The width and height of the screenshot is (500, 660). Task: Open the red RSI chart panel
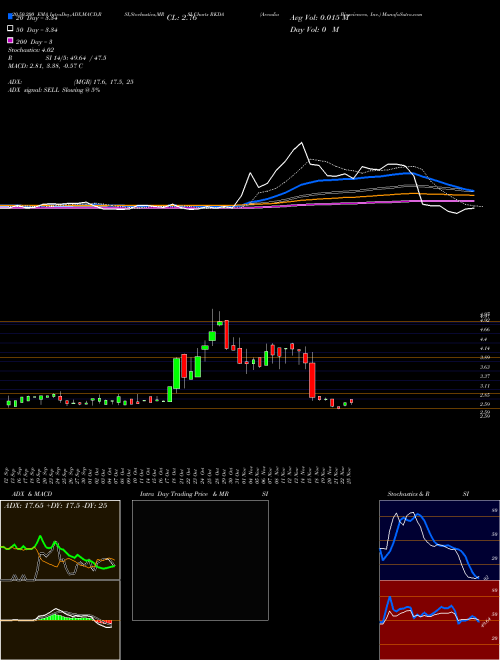click(439, 620)
